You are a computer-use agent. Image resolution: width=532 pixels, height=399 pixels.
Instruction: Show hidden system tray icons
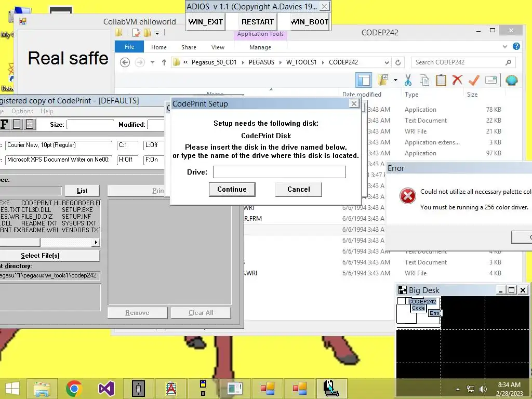click(x=458, y=389)
